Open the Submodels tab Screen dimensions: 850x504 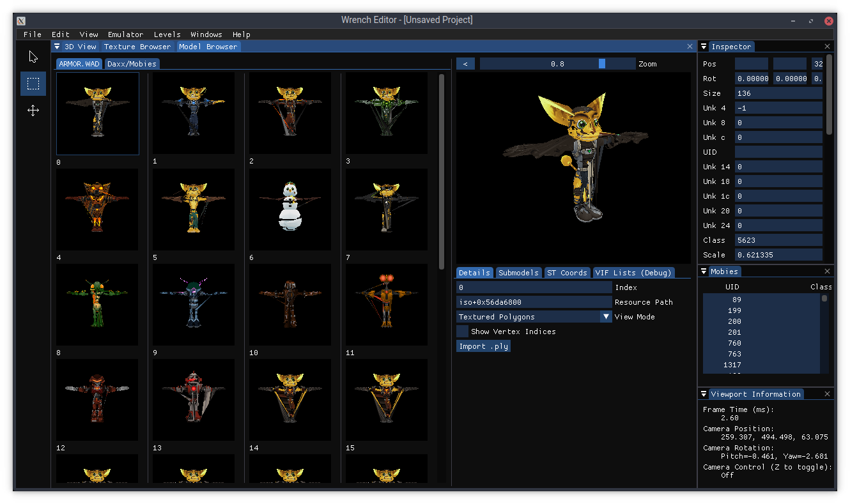tap(518, 273)
